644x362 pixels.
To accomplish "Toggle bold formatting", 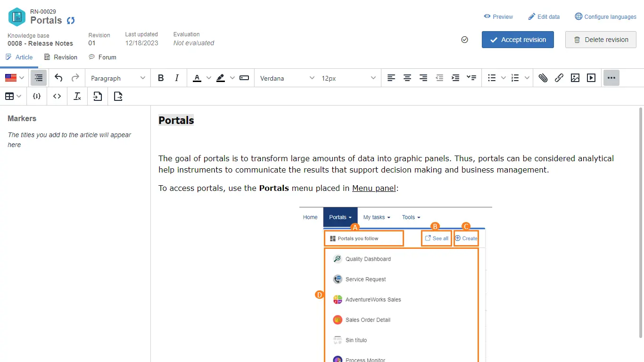I will tap(161, 78).
